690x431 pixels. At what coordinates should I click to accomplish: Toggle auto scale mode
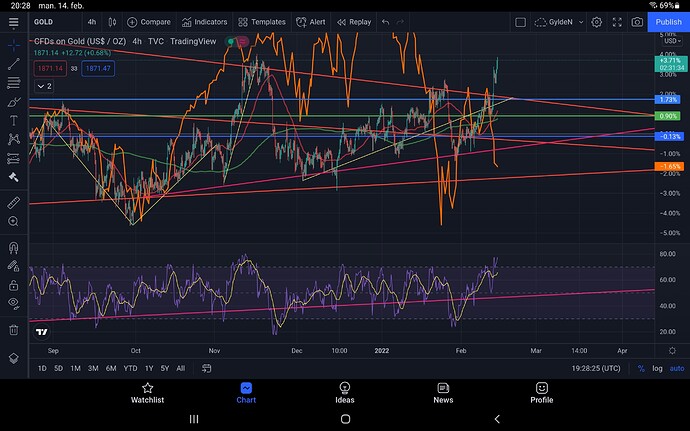(677, 368)
